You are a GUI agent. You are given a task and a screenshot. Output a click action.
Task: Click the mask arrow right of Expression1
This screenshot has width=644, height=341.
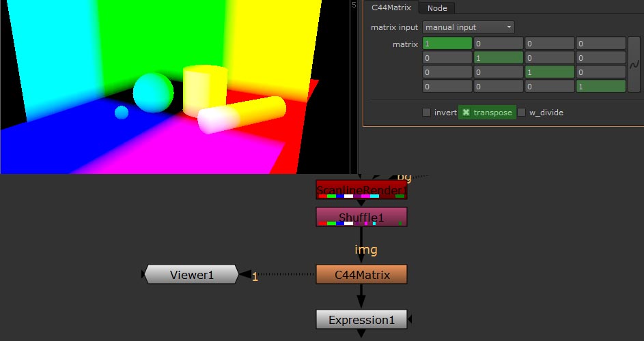(411, 319)
